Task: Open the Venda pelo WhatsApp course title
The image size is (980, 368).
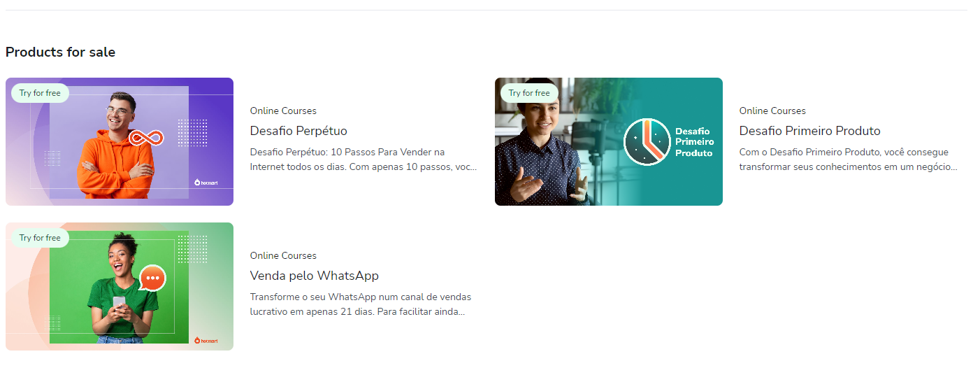Action: pyautogui.click(x=315, y=276)
